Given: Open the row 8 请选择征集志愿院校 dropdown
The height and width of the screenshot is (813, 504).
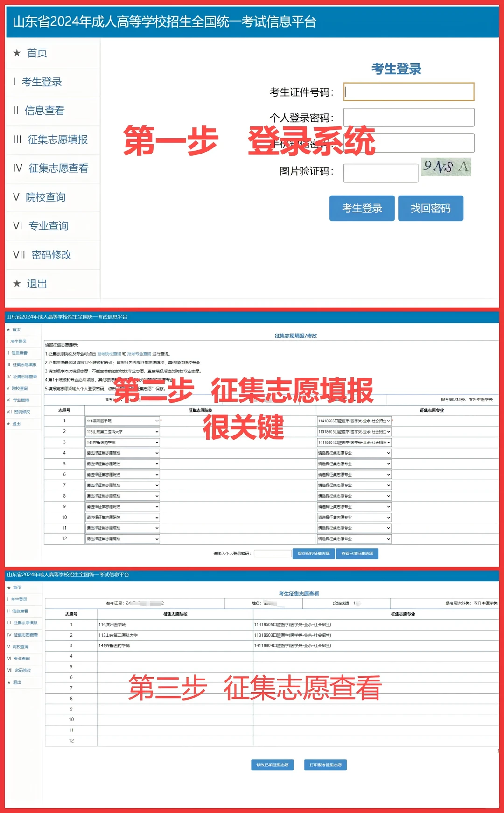Looking at the screenshot, I should [122, 496].
